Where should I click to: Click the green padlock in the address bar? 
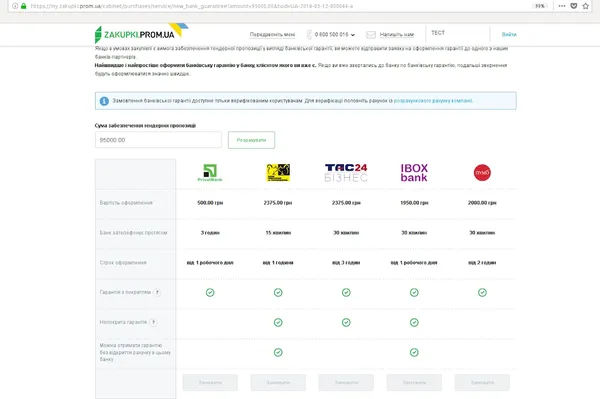pyautogui.click(x=24, y=6)
